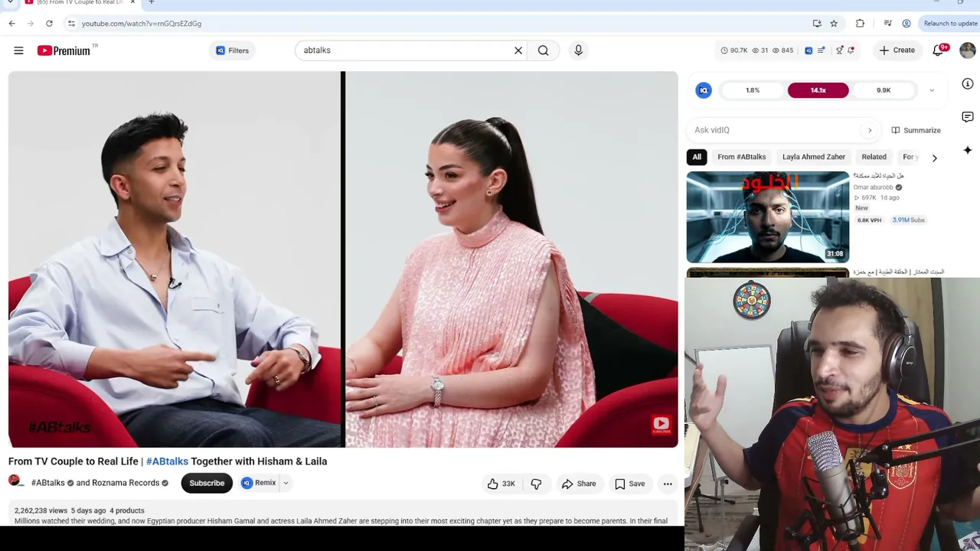Dislike the video with thumbs down
This screenshot has width=980, height=551.
(536, 484)
